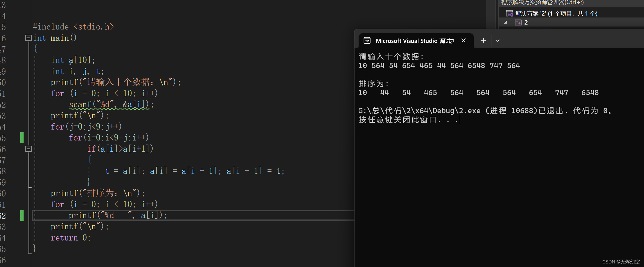Click the green change marker at line 62

click(x=22, y=215)
